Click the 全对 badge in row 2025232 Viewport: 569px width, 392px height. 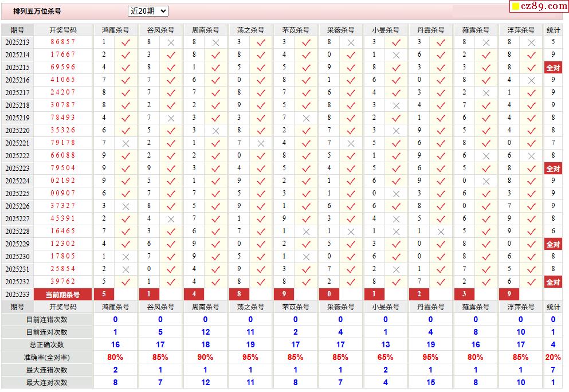point(553,282)
